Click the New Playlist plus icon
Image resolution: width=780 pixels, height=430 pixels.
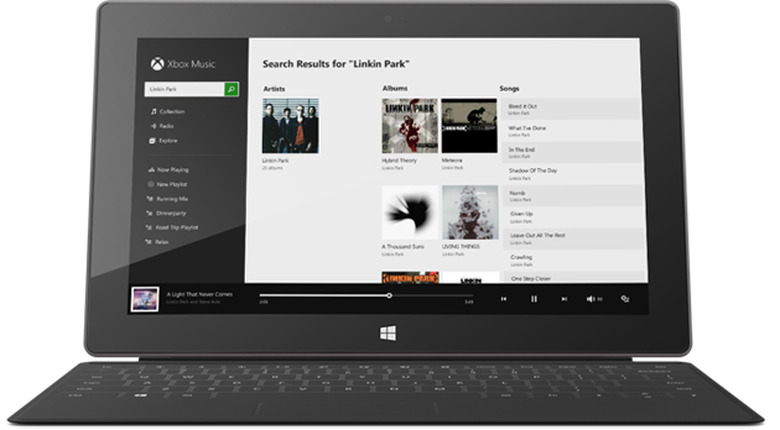click(151, 184)
